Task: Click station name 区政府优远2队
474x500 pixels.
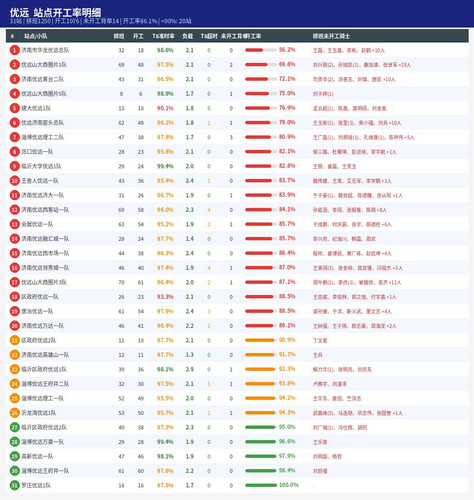Action: pos(39,340)
